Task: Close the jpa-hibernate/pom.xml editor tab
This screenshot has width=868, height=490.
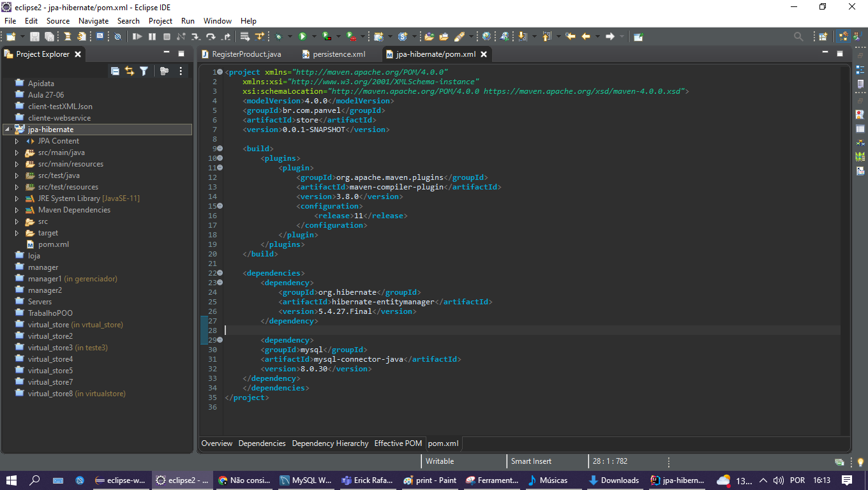Action: [484, 54]
